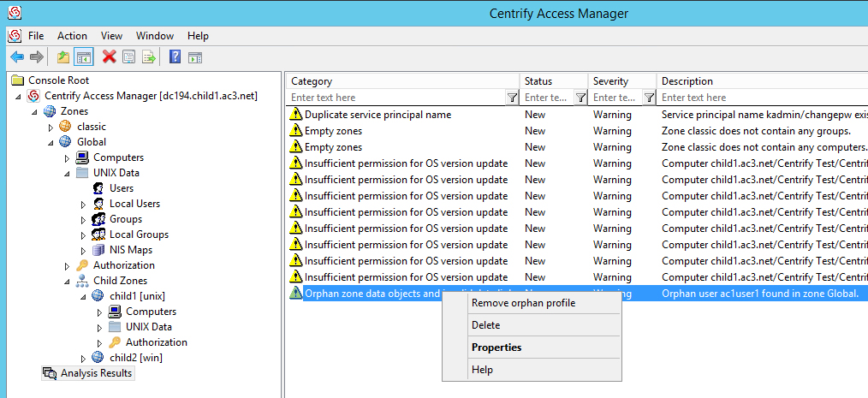This screenshot has width=868, height=398.
Task: Click the Up One Level folder icon
Action: tap(62, 57)
